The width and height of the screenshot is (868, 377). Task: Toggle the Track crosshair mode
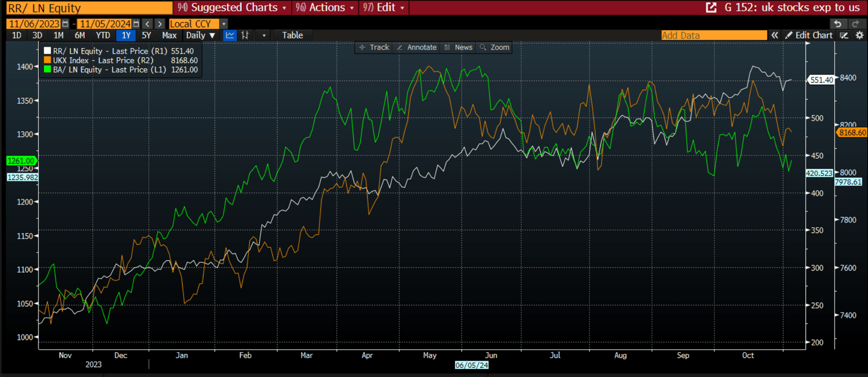point(374,47)
